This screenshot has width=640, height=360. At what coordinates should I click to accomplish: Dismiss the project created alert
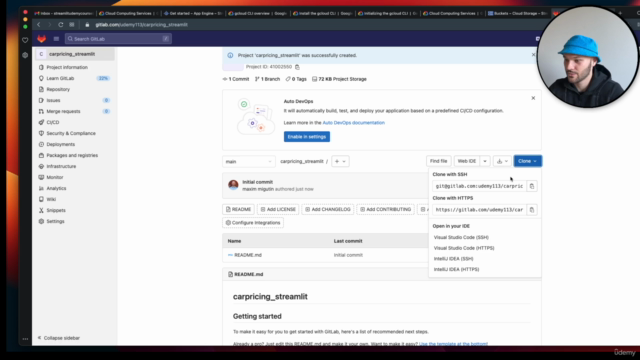pos(533,55)
